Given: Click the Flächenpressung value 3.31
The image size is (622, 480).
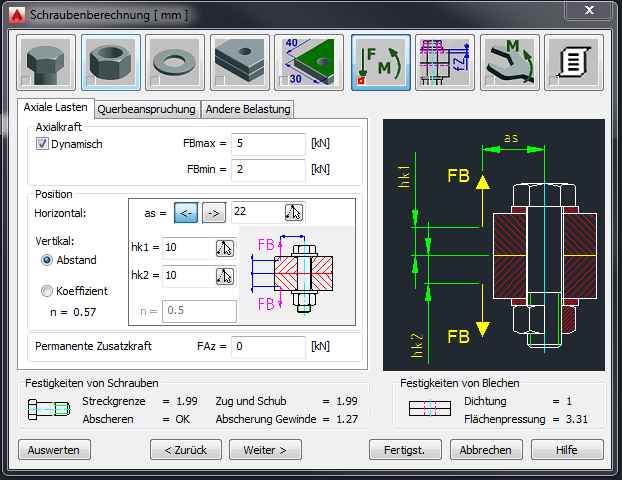Looking at the screenshot, I should [576, 419].
